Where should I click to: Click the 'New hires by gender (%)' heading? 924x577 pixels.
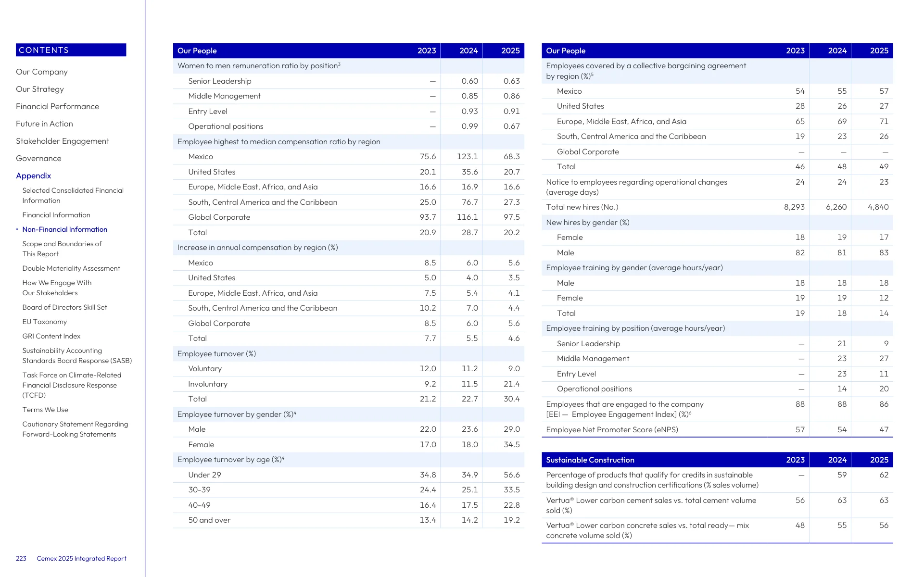(x=588, y=223)
